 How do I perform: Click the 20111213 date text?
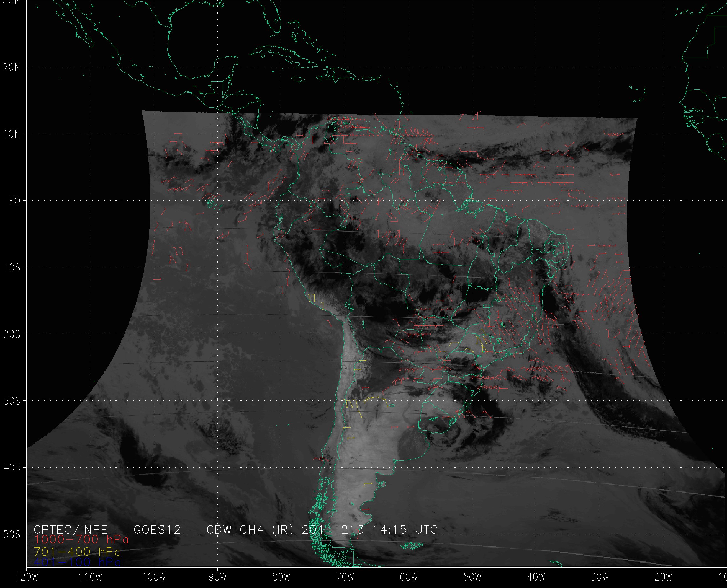click(333, 530)
